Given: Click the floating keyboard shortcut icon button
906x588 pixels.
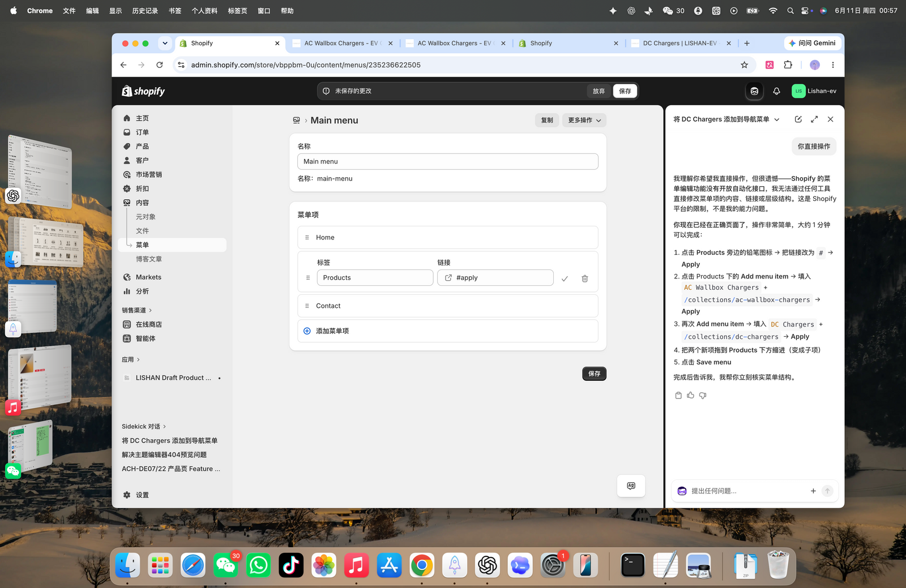Looking at the screenshot, I should point(631,486).
